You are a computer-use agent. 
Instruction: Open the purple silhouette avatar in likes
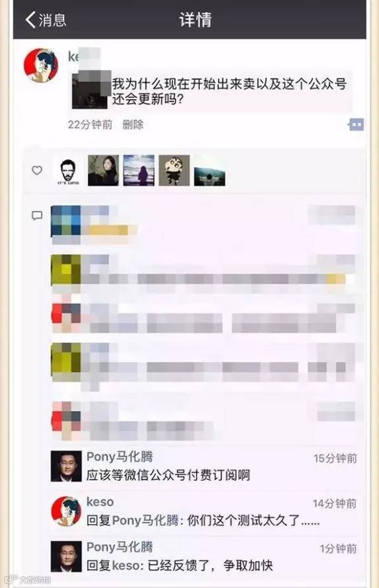click(x=139, y=170)
